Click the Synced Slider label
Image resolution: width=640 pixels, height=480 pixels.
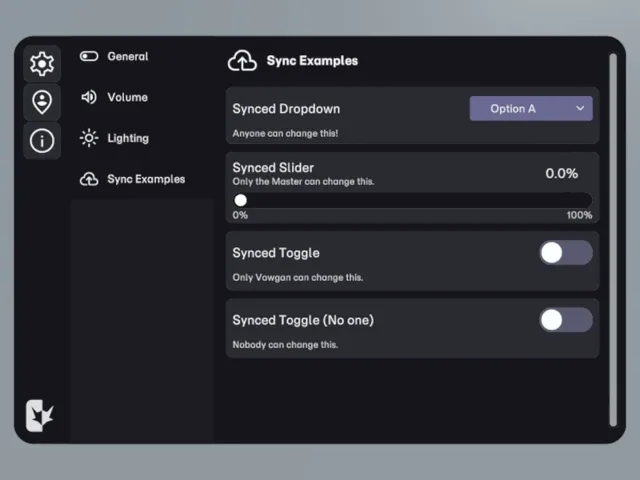coord(273,168)
